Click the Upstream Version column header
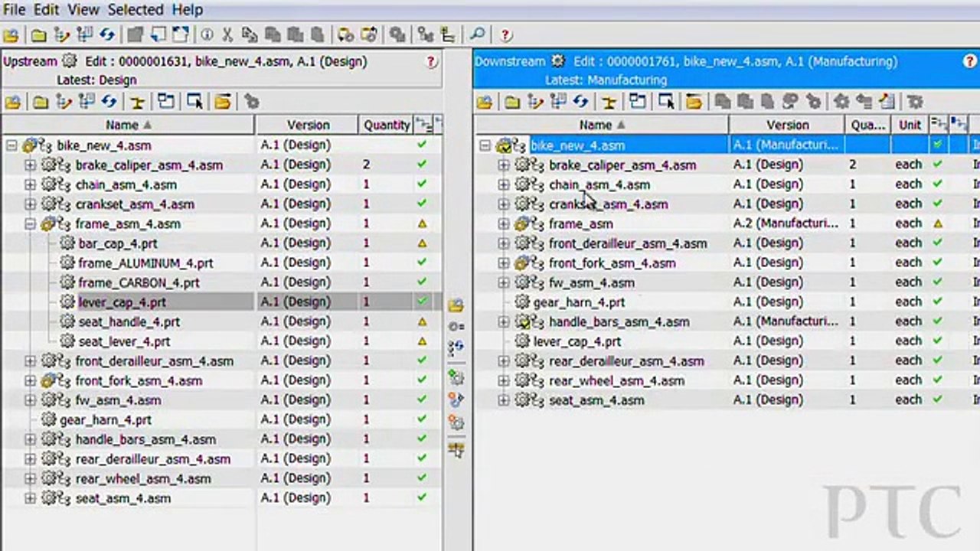 coord(308,125)
